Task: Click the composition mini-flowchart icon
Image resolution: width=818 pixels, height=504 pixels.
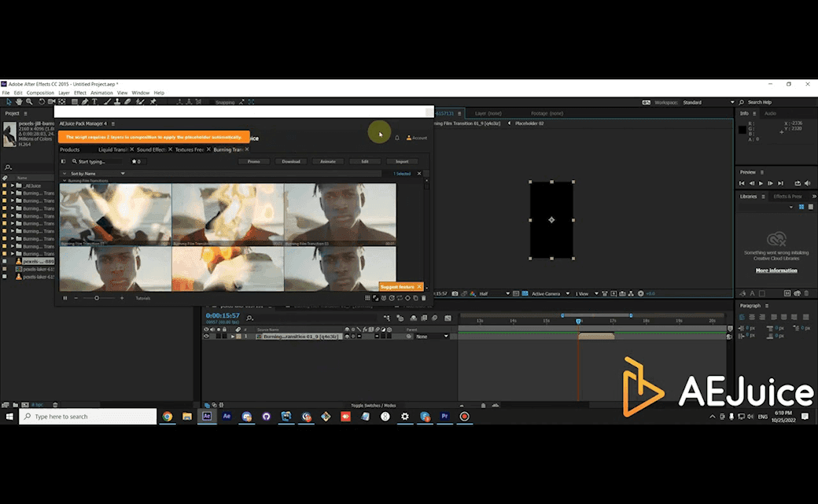Action: pyautogui.click(x=387, y=318)
